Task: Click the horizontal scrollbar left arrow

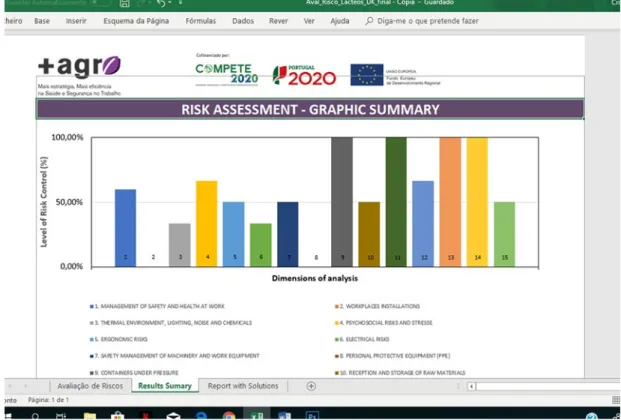Action: click(471, 386)
